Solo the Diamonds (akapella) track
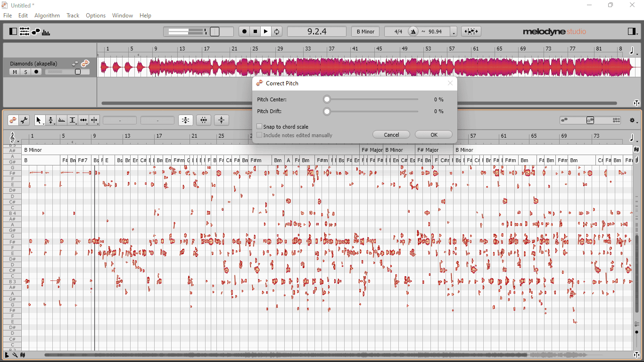The width and height of the screenshot is (644, 362). click(25, 72)
